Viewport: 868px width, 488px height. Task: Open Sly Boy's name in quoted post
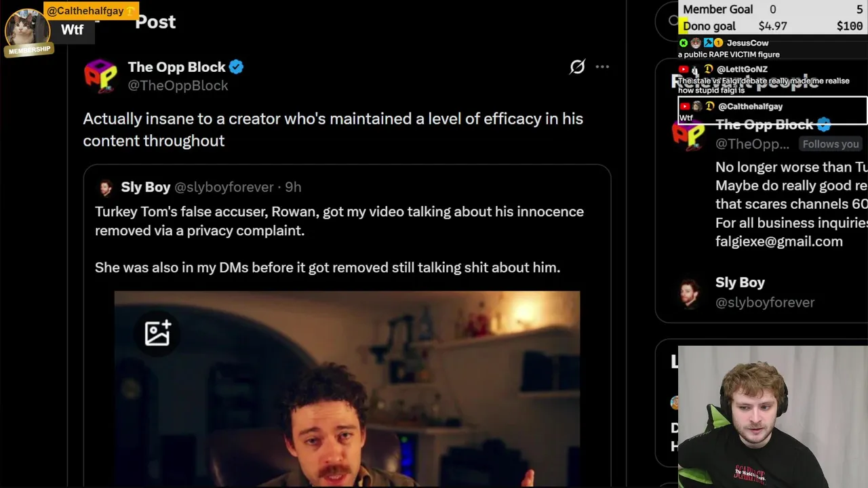coord(145,187)
